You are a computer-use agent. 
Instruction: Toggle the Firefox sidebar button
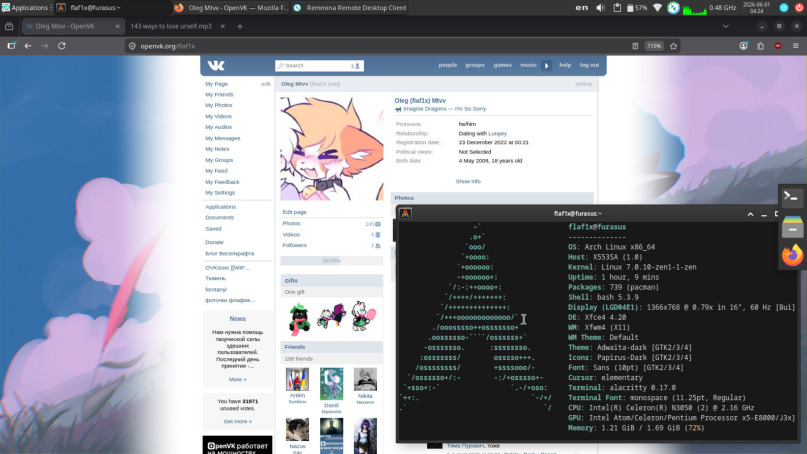(11, 46)
